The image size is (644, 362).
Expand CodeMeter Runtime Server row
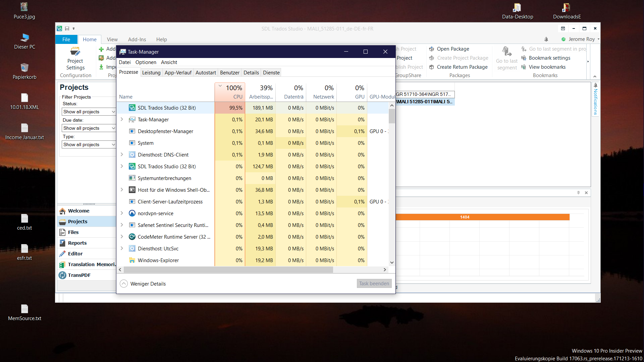[122, 237]
